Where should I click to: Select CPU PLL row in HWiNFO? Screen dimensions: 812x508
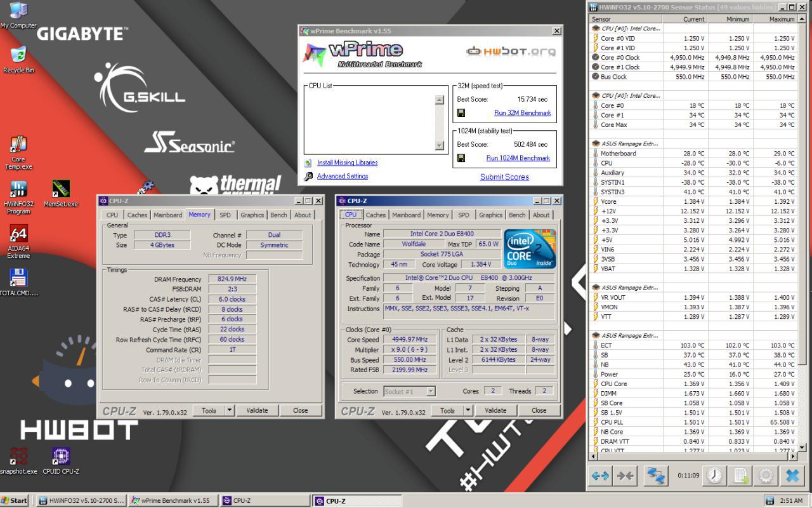click(x=693, y=422)
